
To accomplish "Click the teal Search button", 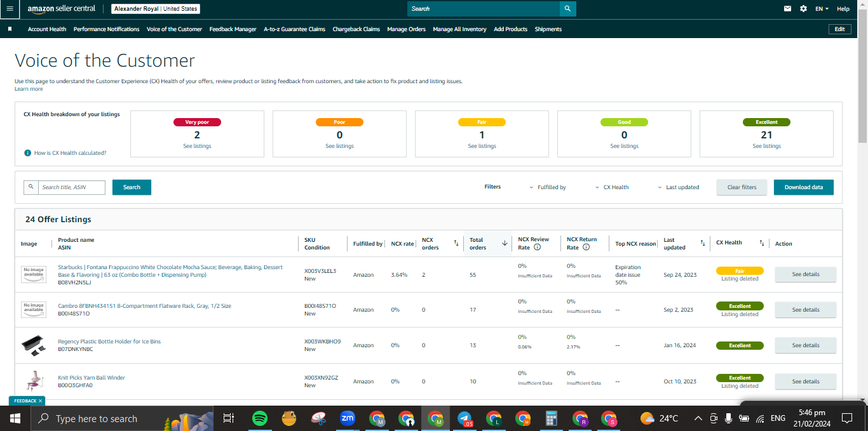I will click(132, 187).
